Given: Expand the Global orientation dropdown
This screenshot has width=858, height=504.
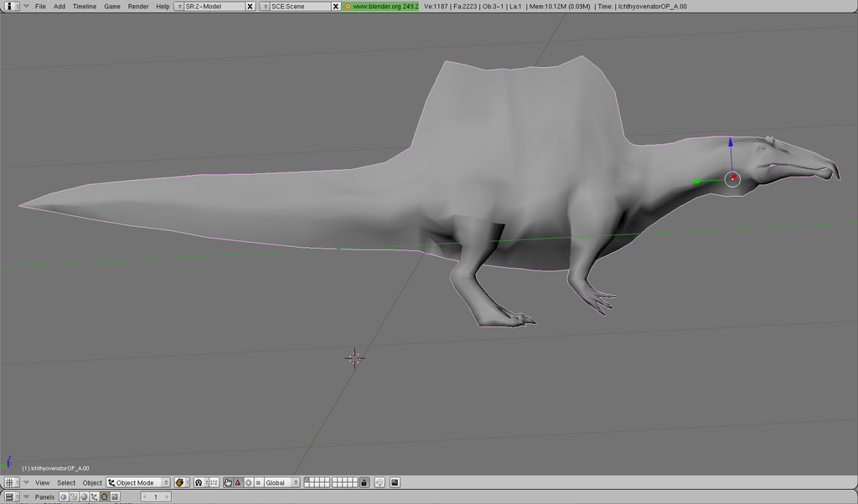Looking at the screenshot, I should 281,482.
